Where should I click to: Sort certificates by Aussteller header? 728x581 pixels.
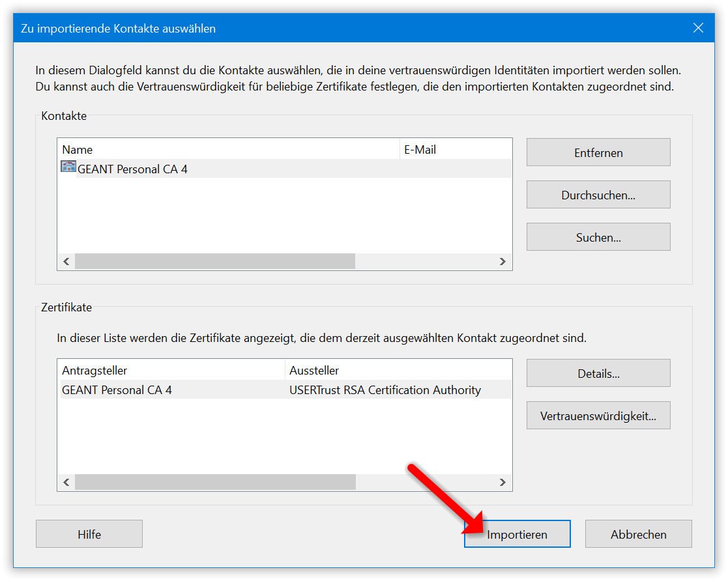coord(398,371)
